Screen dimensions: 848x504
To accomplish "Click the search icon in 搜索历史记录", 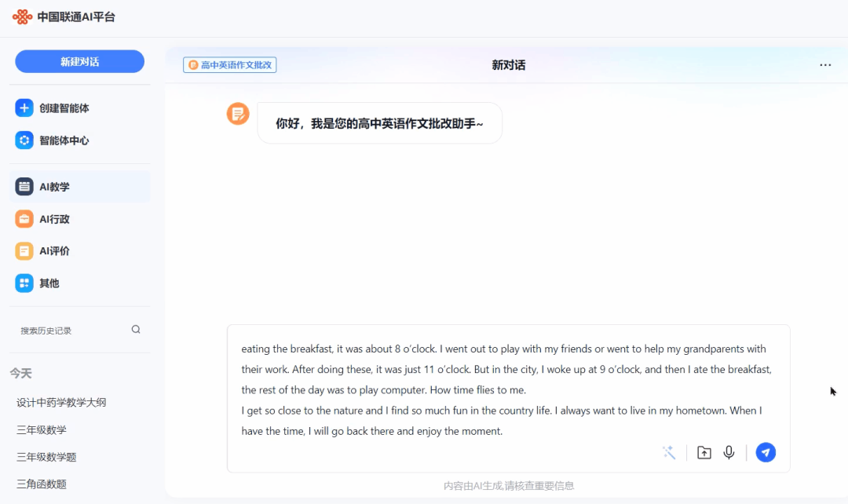I will pos(135,330).
